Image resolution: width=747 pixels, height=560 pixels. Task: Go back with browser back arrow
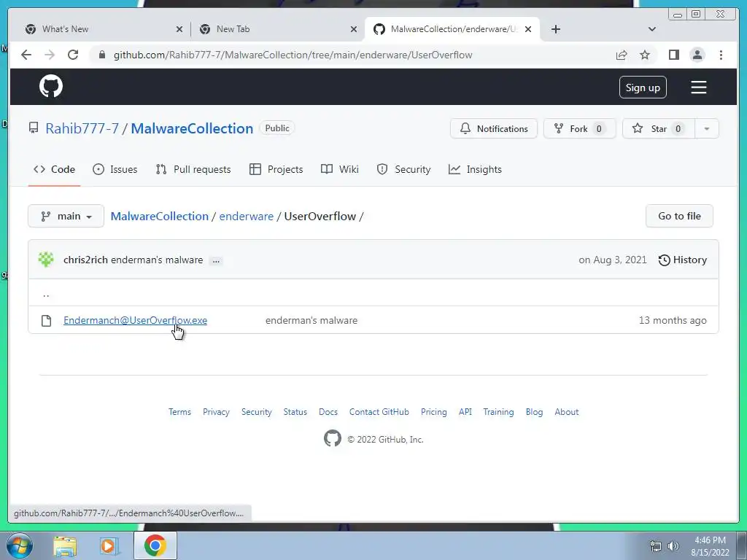tap(26, 55)
